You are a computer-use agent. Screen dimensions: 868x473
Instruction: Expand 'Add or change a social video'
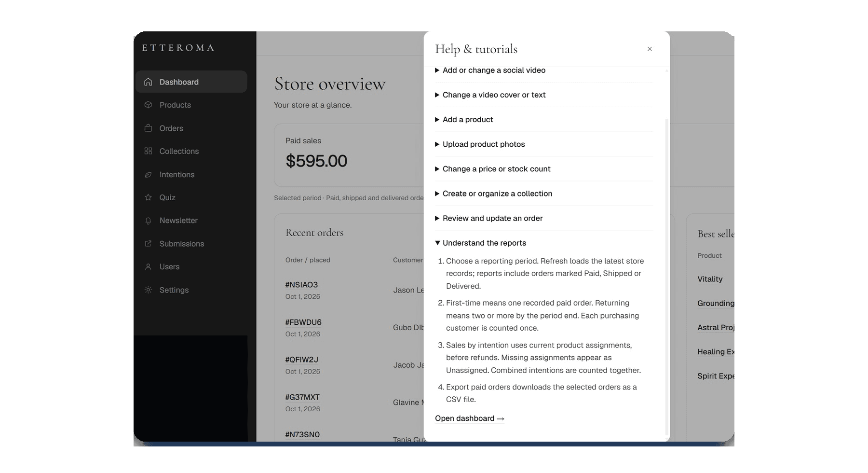(x=543, y=70)
